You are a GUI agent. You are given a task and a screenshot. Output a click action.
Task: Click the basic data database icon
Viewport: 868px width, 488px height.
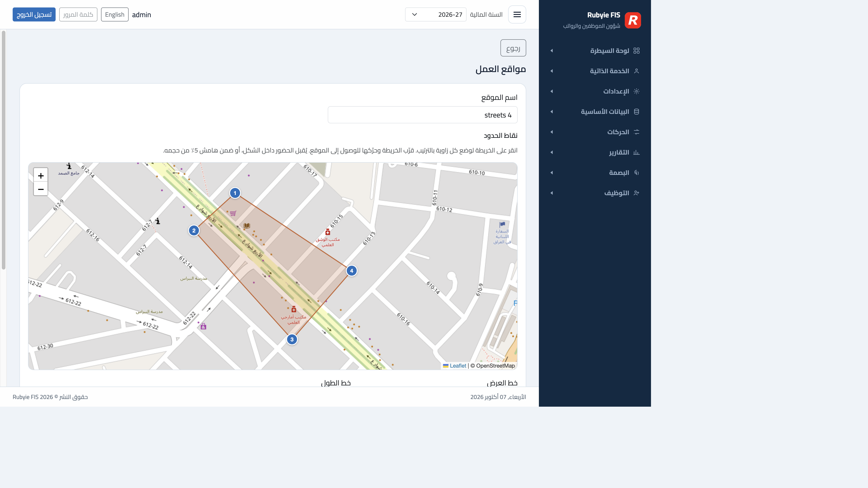636,111
